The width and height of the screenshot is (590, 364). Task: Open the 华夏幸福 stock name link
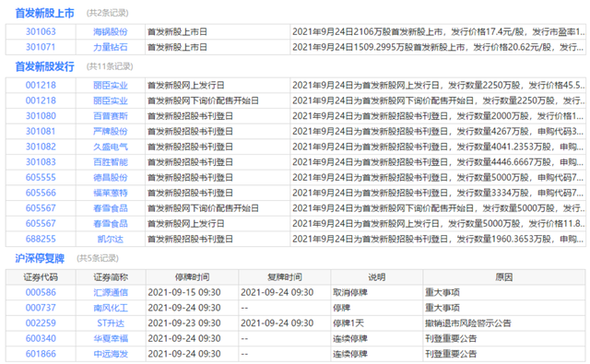pyautogui.click(x=111, y=339)
